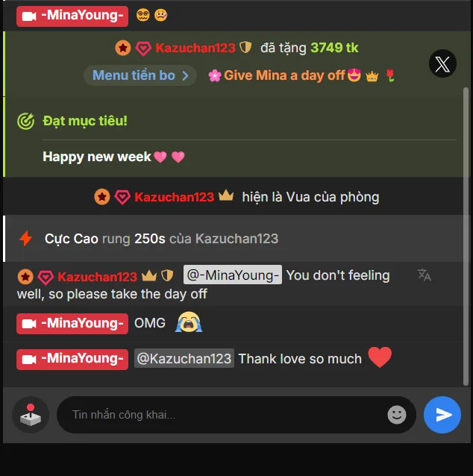Click Kazuchan123 username in tip notification
This screenshot has height=476, width=473.
click(195, 48)
